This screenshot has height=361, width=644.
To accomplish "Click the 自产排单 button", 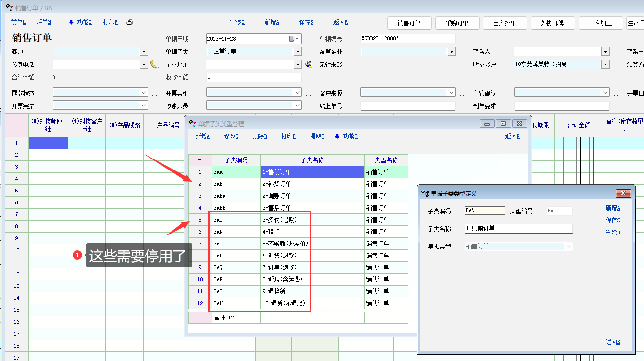I will [x=504, y=23].
